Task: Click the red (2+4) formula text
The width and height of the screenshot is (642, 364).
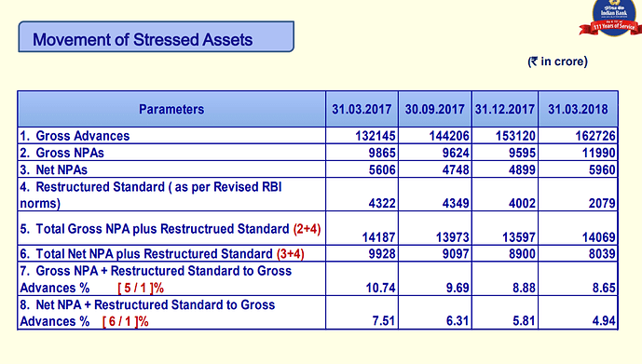Action: pyautogui.click(x=307, y=229)
